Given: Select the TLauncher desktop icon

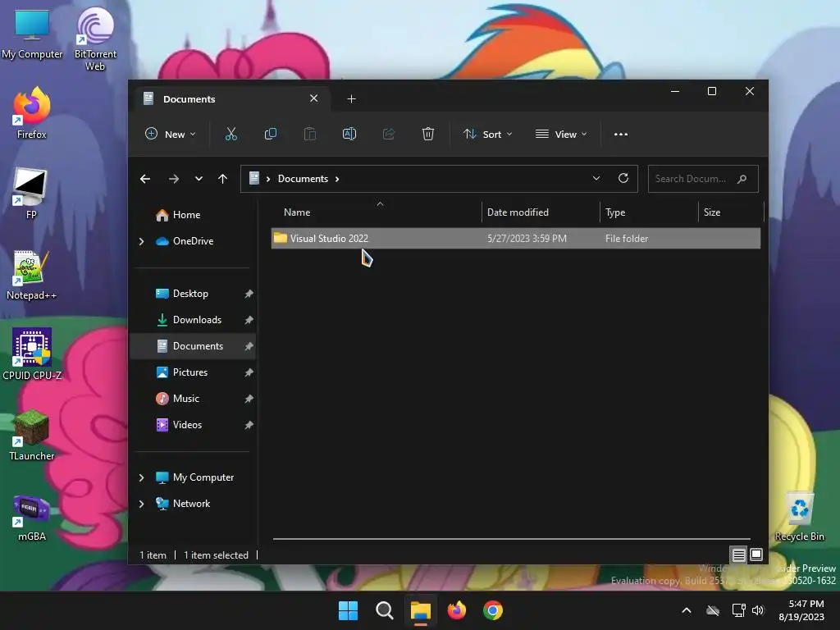Looking at the screenshot, I should click(x=32, y=435).
